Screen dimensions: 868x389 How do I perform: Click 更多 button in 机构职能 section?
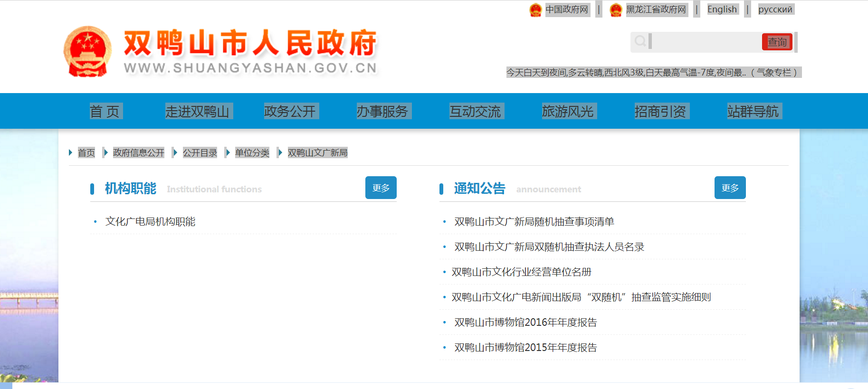381,188
